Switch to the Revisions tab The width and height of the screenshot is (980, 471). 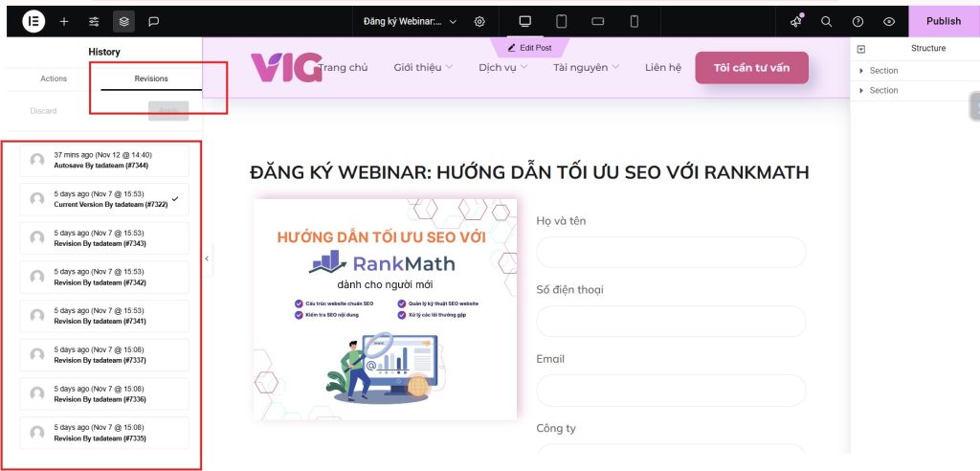151,78
